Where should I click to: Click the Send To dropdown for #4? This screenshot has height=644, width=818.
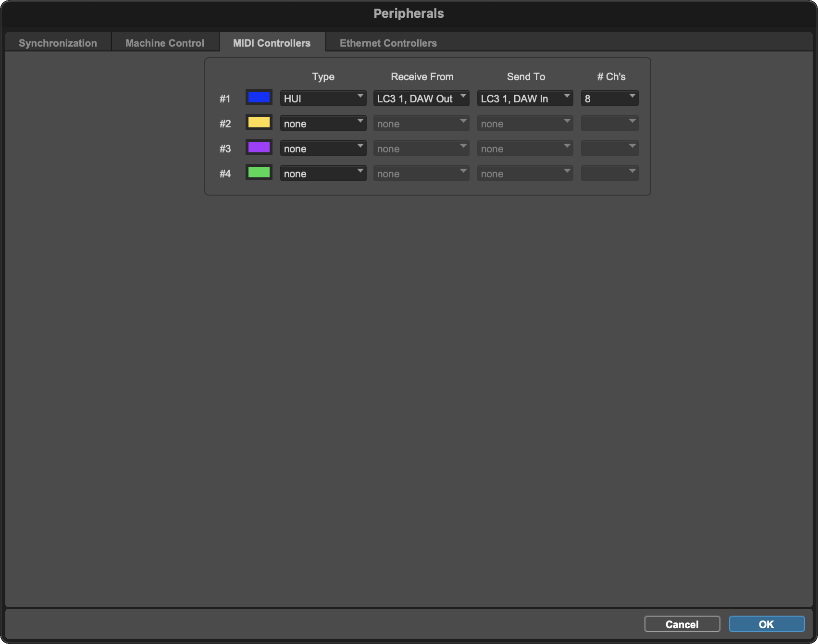(525, 173)
